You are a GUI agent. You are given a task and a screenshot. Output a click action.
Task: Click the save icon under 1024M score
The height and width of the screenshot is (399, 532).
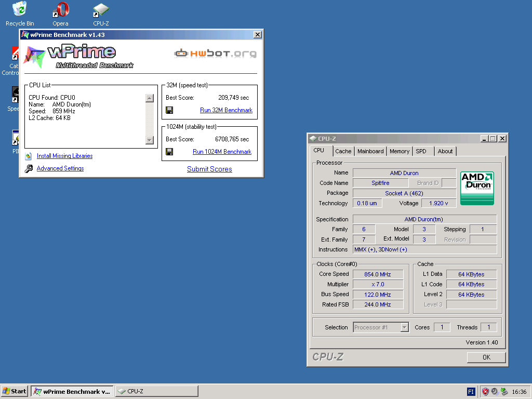169,152
